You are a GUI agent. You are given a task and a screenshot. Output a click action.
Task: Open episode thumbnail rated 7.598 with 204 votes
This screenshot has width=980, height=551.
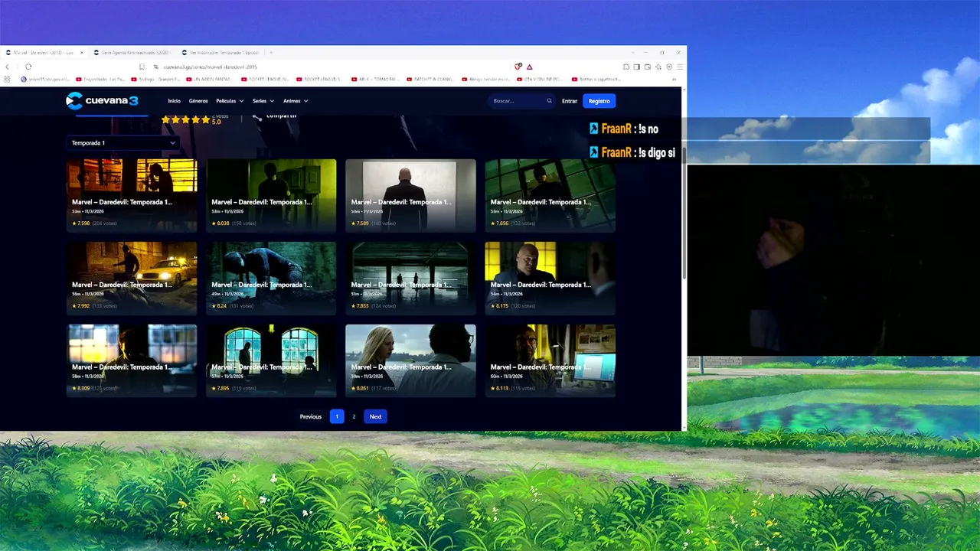tap(132, 195)
